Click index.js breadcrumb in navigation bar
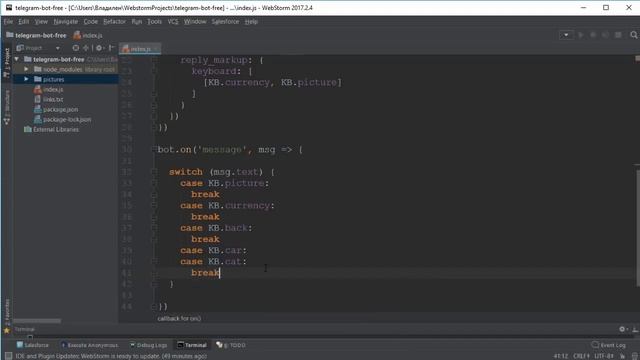Viewport: 640px width, 360px height. pos(88,36)
